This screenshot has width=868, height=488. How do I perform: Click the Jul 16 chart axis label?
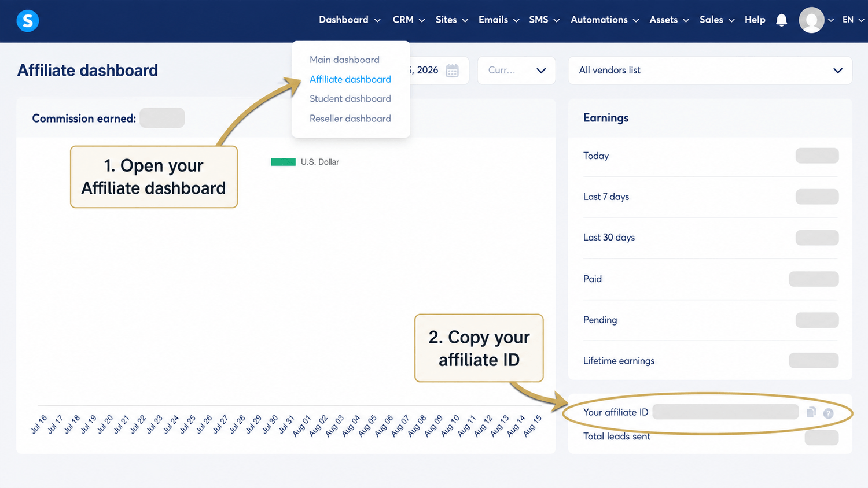pos(39,424)
